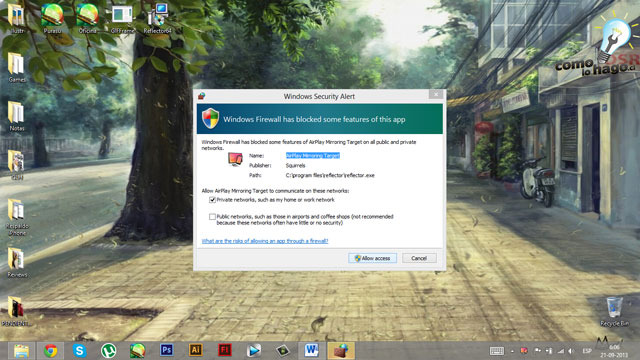This screenshot has height=360, width=640.
Task: Close the Windows Security Alert window
Action: tap(436, 94)
